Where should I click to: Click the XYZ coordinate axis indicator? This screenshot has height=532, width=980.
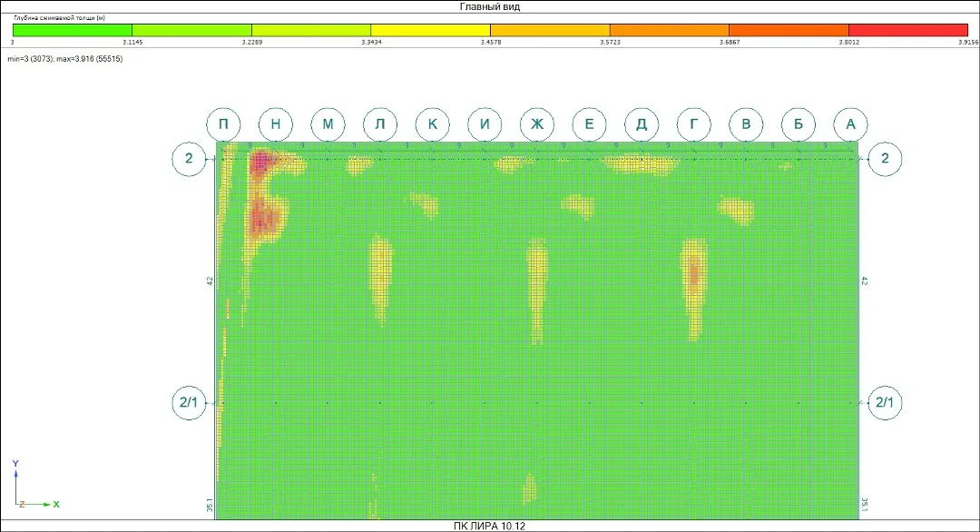click(x=35, y=485)
